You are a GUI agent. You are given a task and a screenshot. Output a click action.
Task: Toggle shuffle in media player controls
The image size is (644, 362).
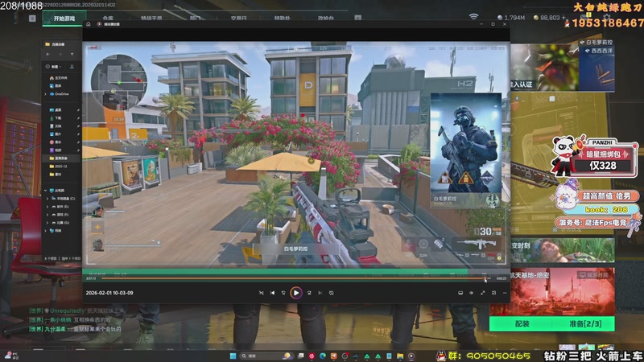(x=261, y=293)
